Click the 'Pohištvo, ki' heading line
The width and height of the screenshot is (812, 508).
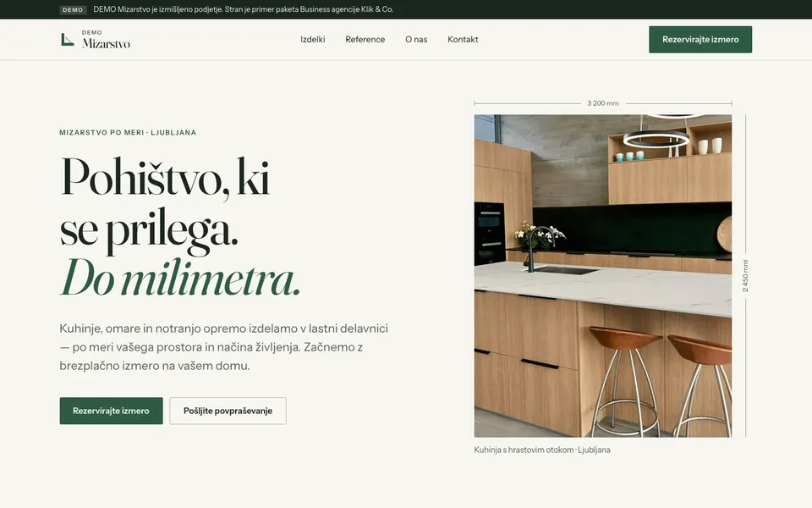165,179
